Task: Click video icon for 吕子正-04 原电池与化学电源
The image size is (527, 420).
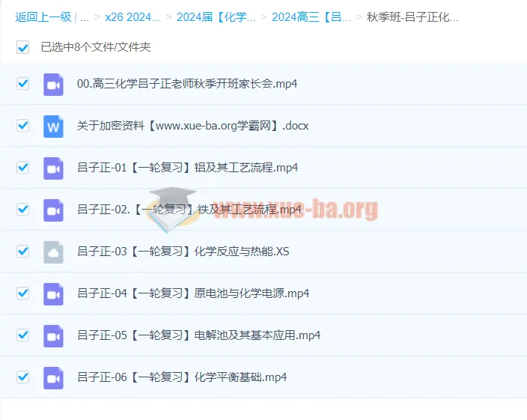Action: 53,293
